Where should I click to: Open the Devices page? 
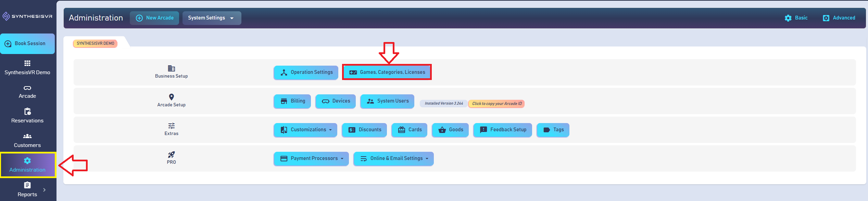coord(336,101)
